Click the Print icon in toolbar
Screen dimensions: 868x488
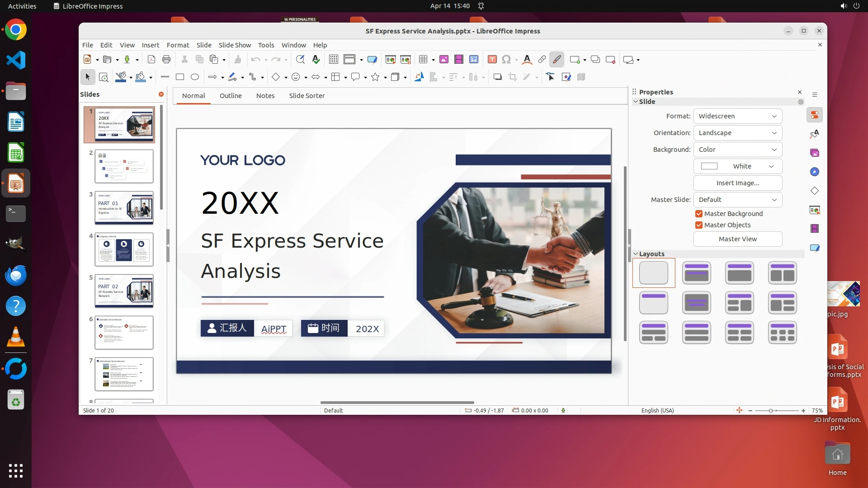[166, 60]
